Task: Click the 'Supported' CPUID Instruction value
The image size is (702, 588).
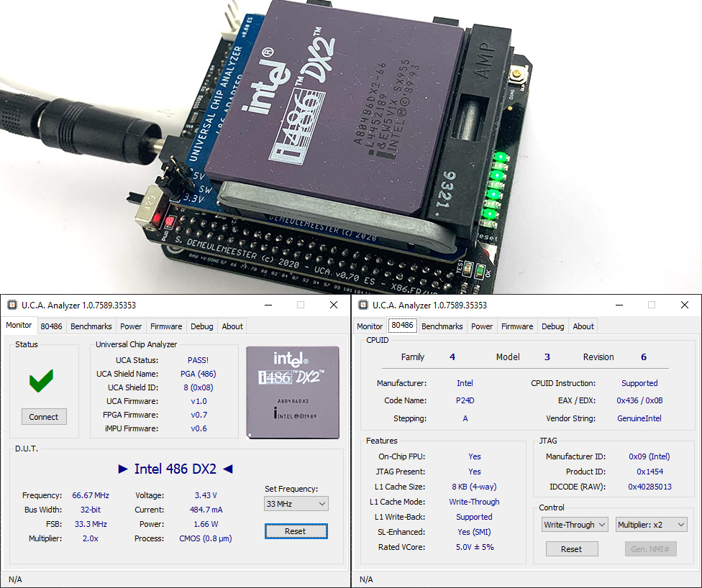Action: pos(639,383)
